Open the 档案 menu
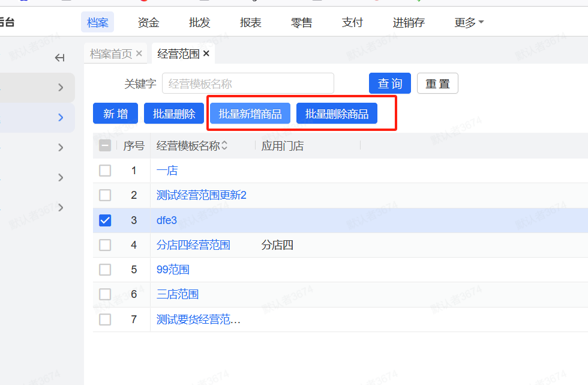Image resolution: width=588 pixels, height=385 pixels. point(97,22)
